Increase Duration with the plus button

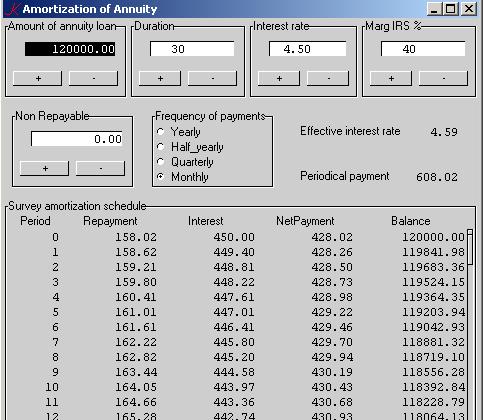(x=160, y=78)
